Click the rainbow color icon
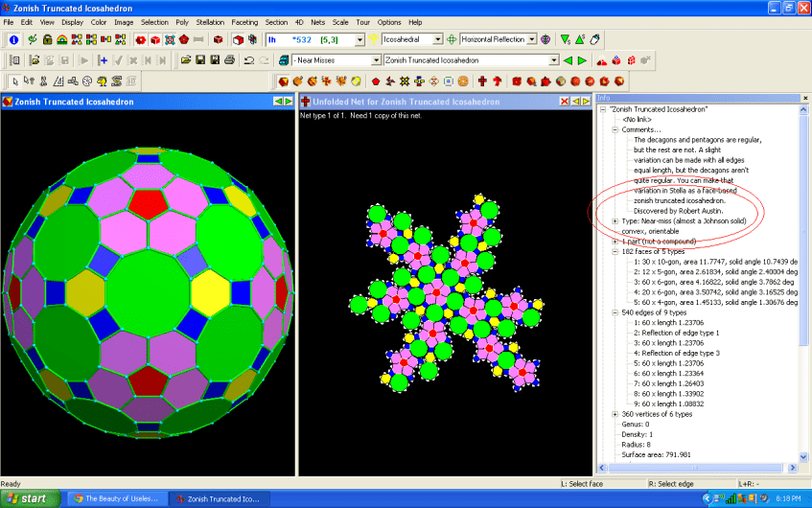 64,39
